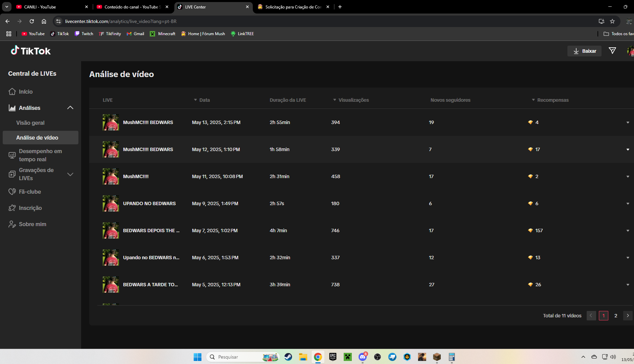
Task: Open Desempenho em tempo real
Action: [x=41, y=155]
